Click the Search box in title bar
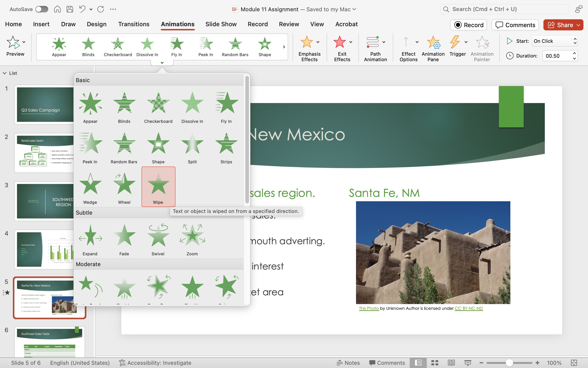Viewport: 588px width, 368px height. [504, 9]
